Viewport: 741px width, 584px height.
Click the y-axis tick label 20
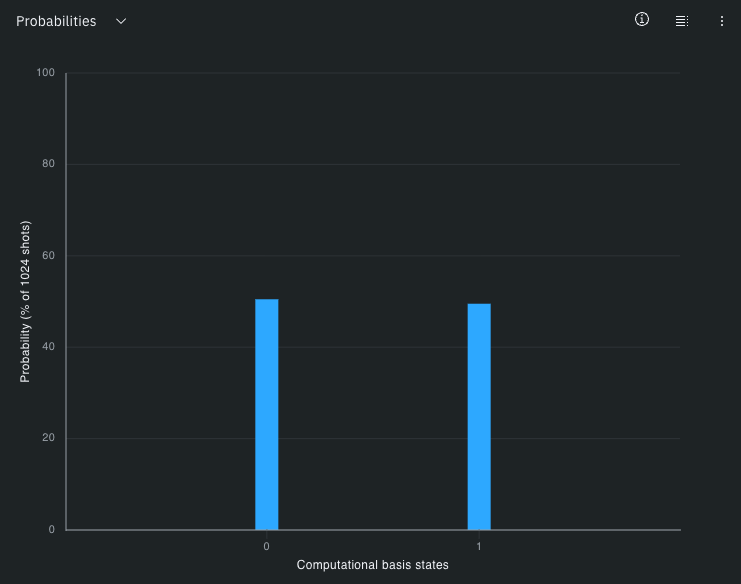49,438
